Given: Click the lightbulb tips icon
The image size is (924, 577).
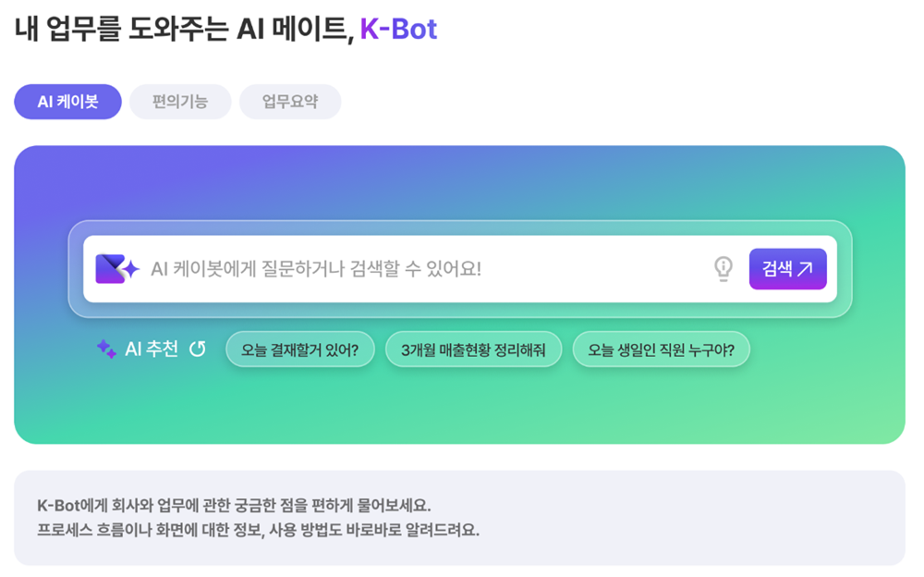Looking at the screenshot, I should 723,269.
